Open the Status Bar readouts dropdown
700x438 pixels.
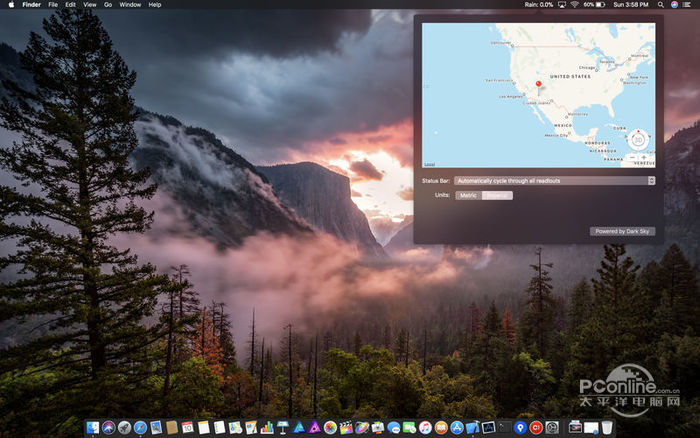[554, 181]
